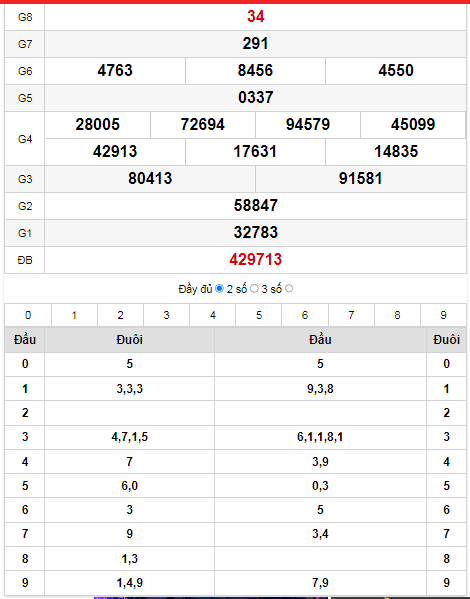Select the 'Đầy đủ' radio button
The image size is (470, 599).
219,289
